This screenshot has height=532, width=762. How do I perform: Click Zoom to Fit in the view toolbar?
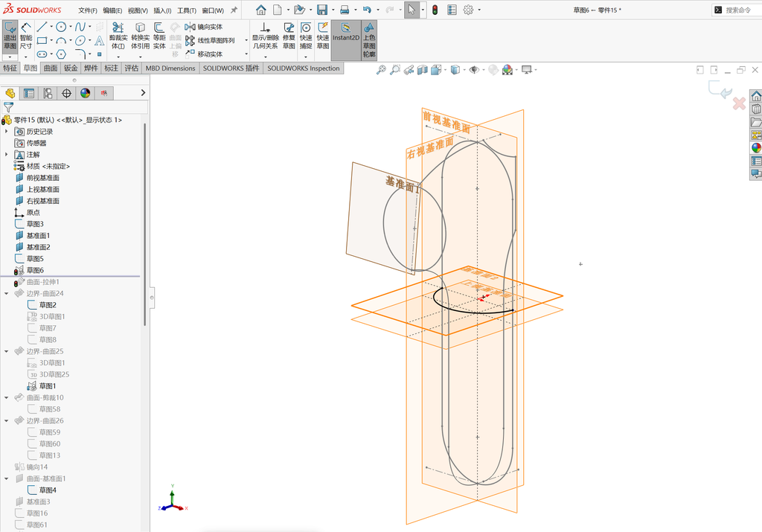[381, 70]
